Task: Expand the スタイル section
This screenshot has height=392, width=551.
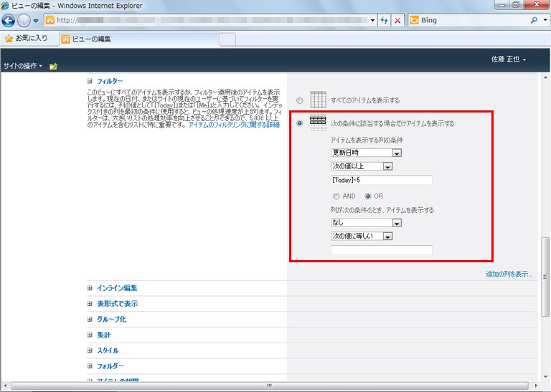Action: click(90, 350)
